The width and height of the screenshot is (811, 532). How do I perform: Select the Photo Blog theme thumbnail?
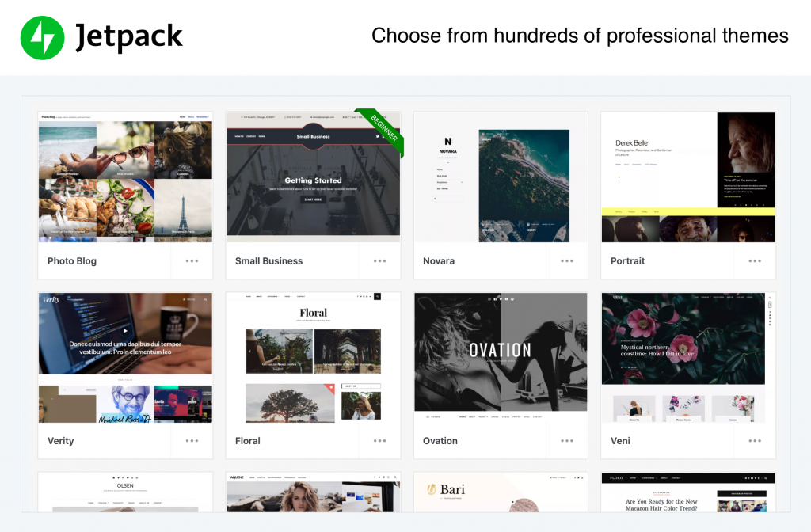click(125, 177)
